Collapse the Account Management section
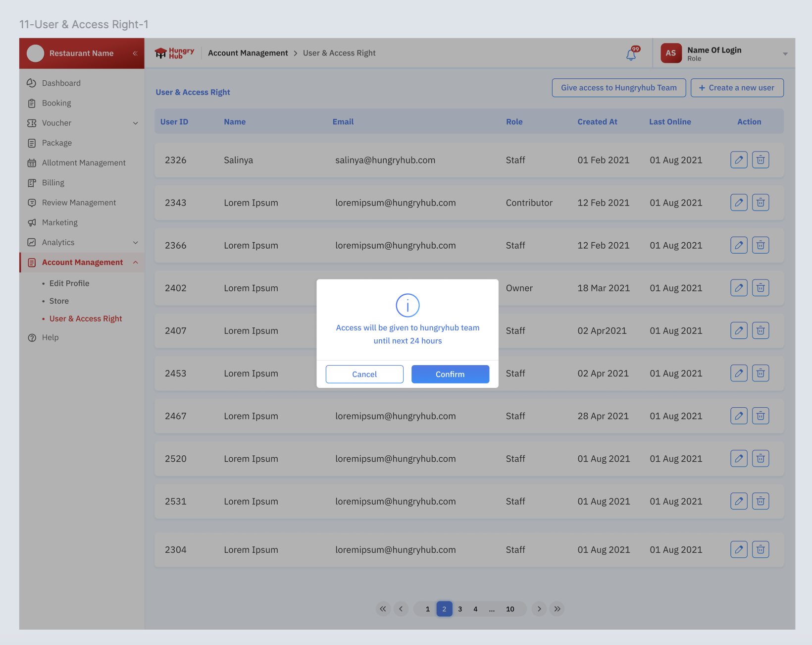 click(135, 263)
